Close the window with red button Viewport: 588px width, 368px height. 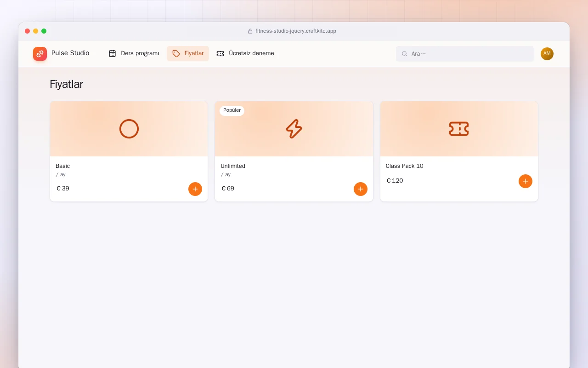tap(28, 31)
